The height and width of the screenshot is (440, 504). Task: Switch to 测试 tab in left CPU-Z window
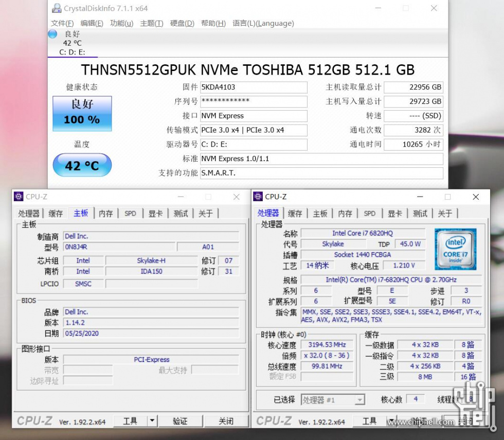click(181, 214)
